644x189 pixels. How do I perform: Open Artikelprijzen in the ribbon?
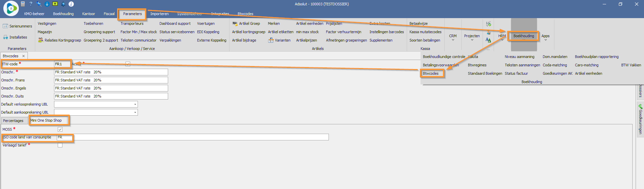click(306, 40)
